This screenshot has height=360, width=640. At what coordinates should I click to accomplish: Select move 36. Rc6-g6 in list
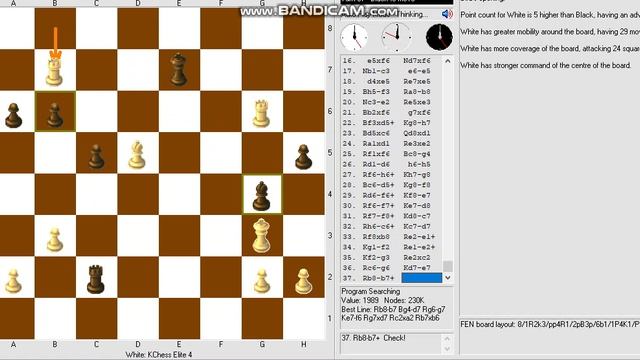pos(376,268)
